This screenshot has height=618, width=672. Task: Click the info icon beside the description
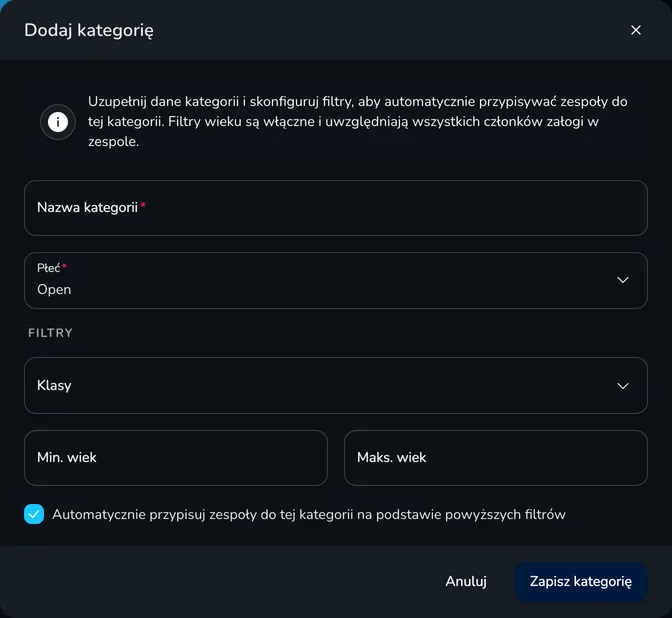click(x=58, y=122)
